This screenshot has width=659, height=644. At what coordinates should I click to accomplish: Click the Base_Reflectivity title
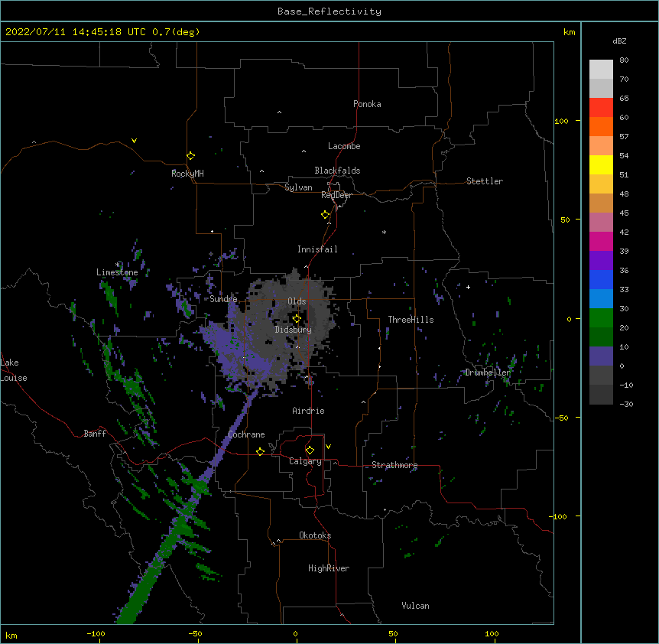[329, 11]
